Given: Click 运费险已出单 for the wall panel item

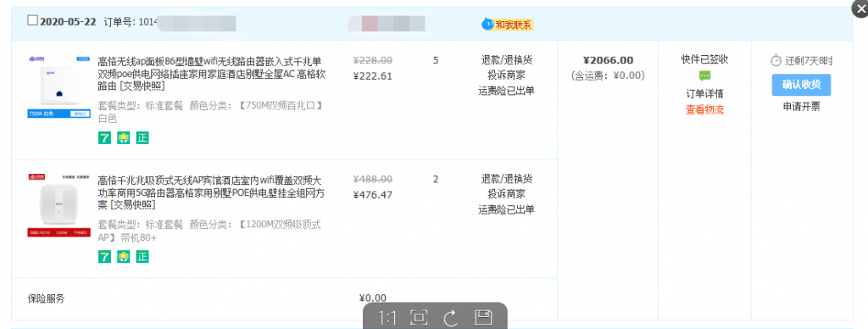Looking at the screenshot, I should click(507, 91).
